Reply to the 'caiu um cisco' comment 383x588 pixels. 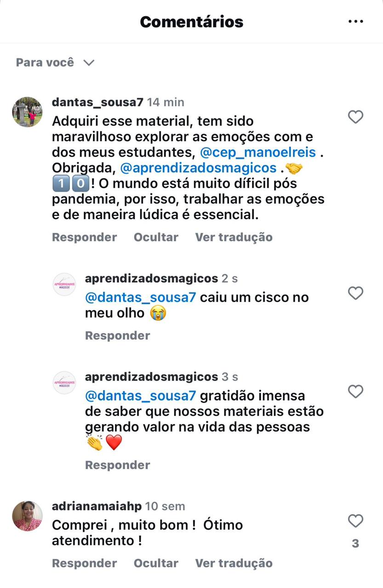pos(117,335)
